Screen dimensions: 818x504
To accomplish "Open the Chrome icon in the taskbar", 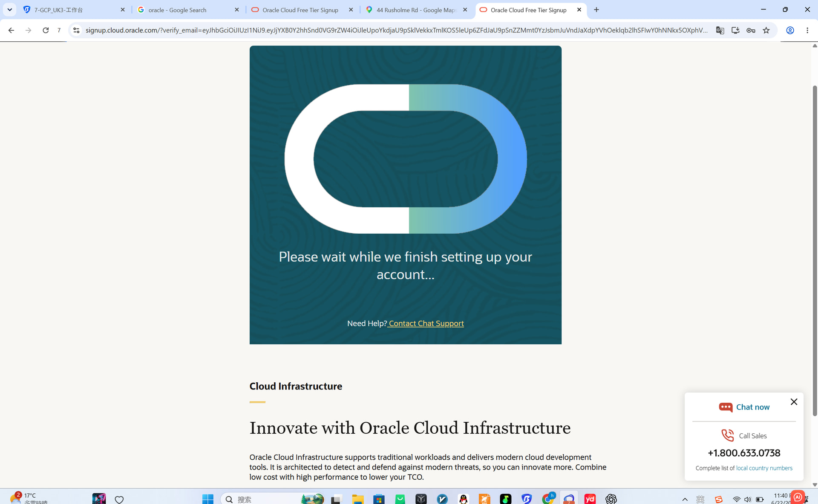I will coord(548,499).
